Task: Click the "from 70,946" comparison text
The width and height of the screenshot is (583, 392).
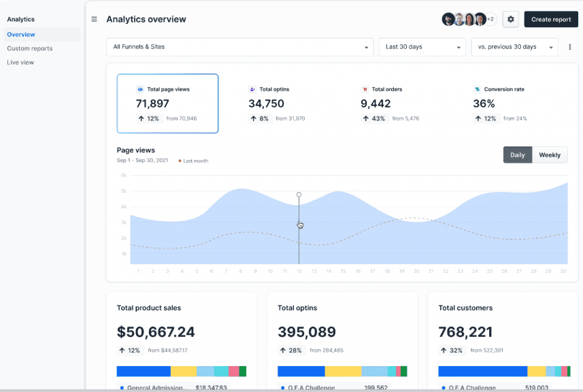Action: (182, 118)
